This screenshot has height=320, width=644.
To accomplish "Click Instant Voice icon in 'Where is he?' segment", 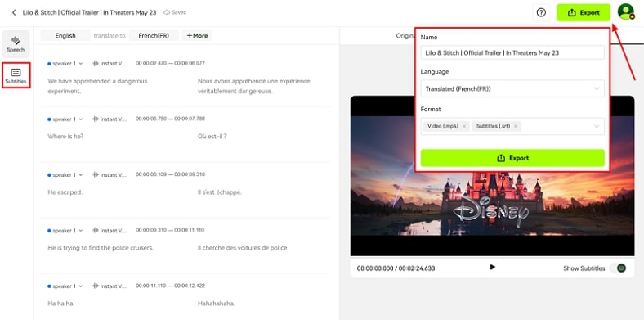I will click(x=96, y=119).
